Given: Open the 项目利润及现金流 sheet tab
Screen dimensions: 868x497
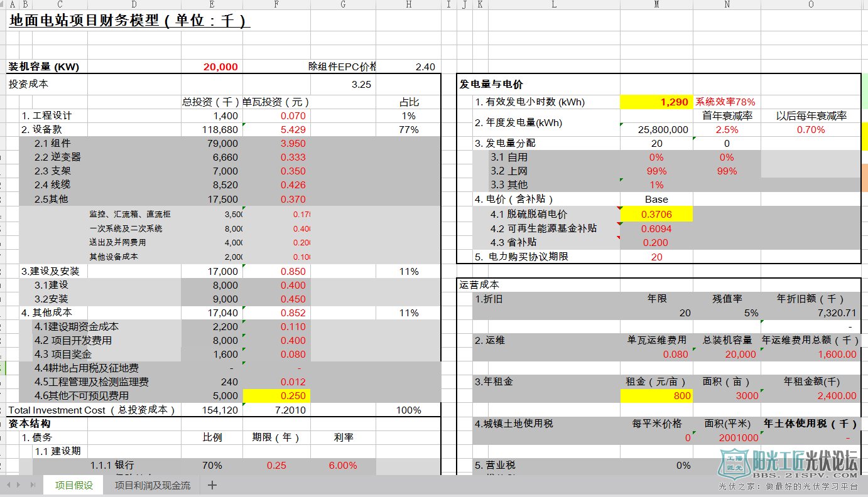Looking at the screenshot, I should click(x=153, y=485).
